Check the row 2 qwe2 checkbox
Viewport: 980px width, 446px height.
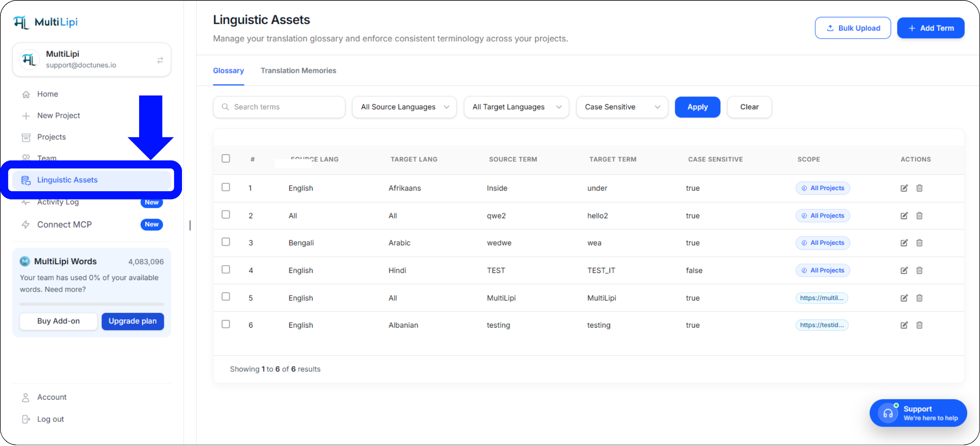pyautogui.click(x=226, y=214)
